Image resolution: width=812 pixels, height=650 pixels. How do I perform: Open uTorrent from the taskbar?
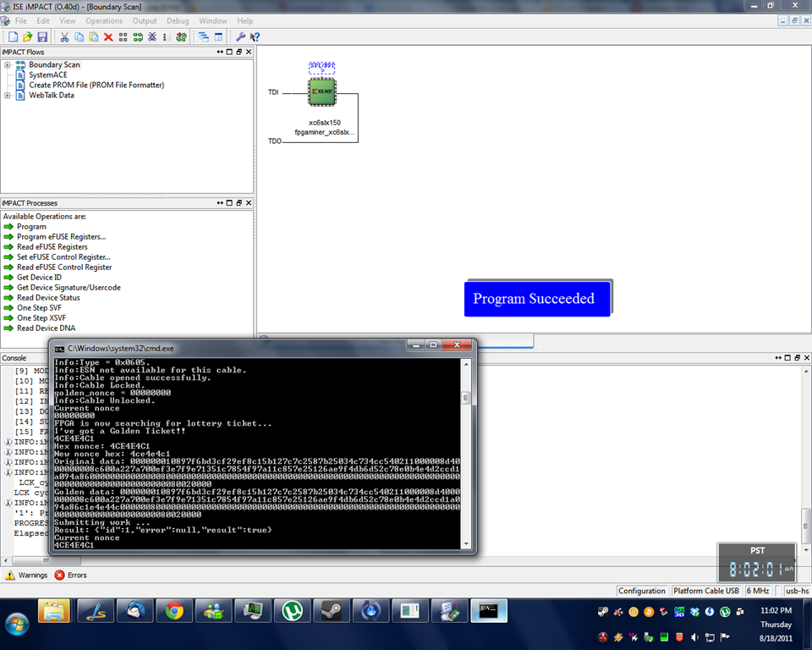[293, 611]
